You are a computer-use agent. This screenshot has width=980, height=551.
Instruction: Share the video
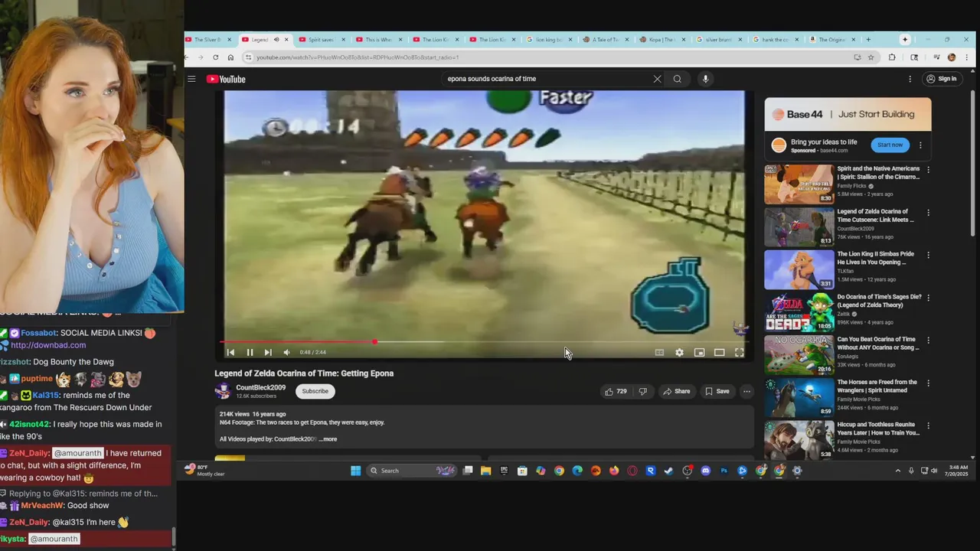pyautogui.click(x=677, y=391)
